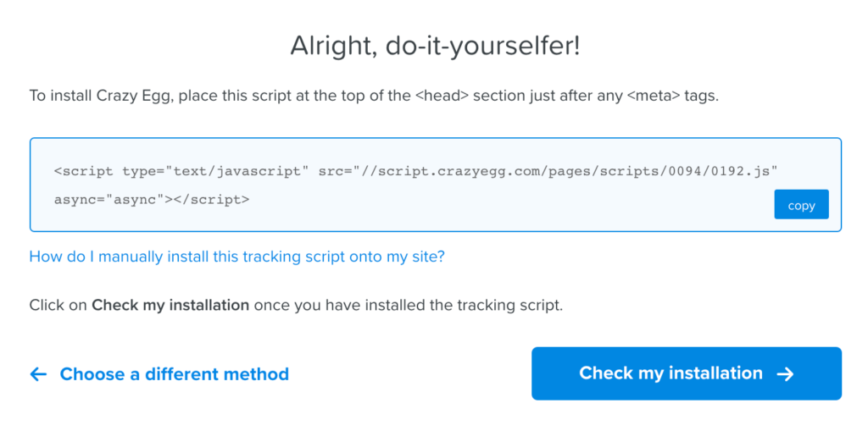Open the manual tracking script install help link

tap(237, 257)
